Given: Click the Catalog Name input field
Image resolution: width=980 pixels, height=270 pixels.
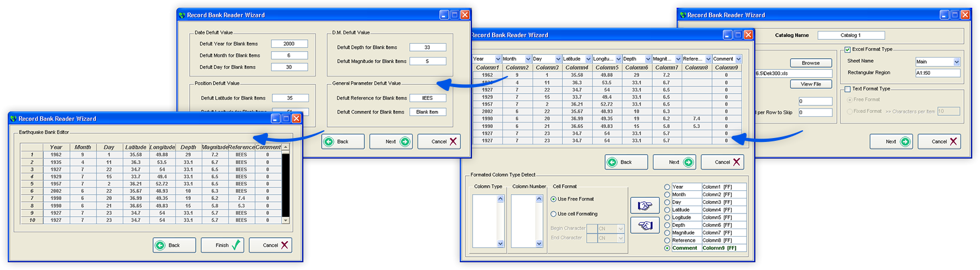Looking at the screenshot, I should click(x=851, y=35).
